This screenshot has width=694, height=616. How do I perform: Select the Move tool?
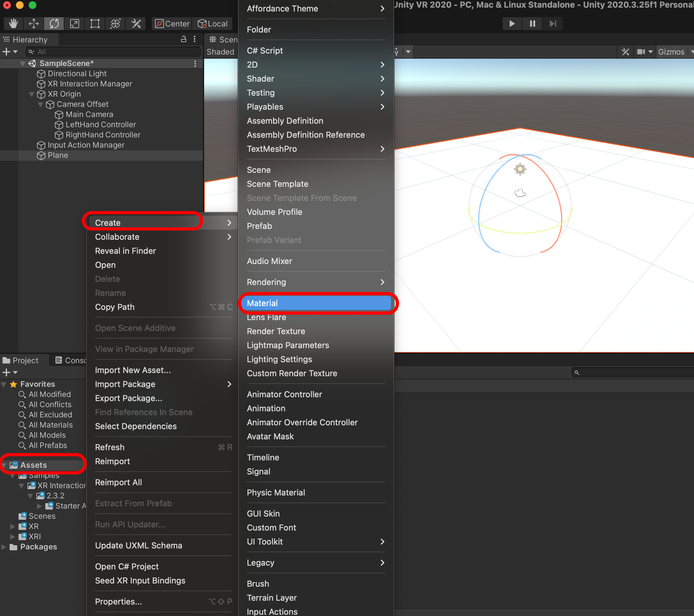click(33, 24)
